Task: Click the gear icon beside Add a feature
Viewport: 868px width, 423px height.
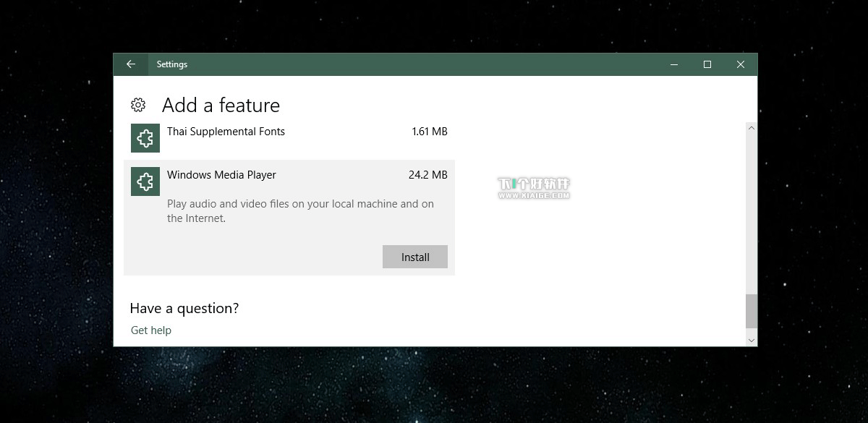Action: pyautogui.click(x=137, y=105)
